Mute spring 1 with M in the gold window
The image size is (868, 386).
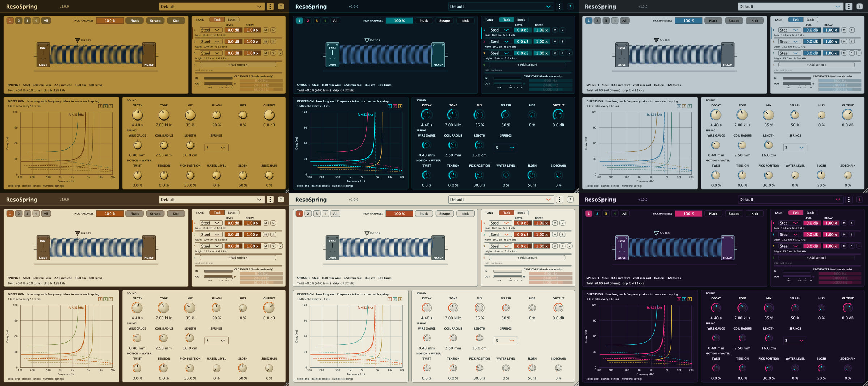pos(265,30)
